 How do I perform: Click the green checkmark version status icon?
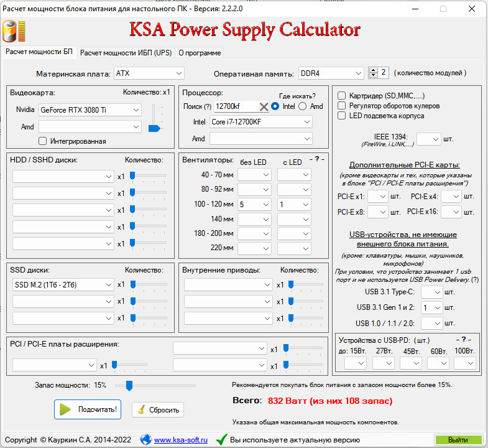221,440
